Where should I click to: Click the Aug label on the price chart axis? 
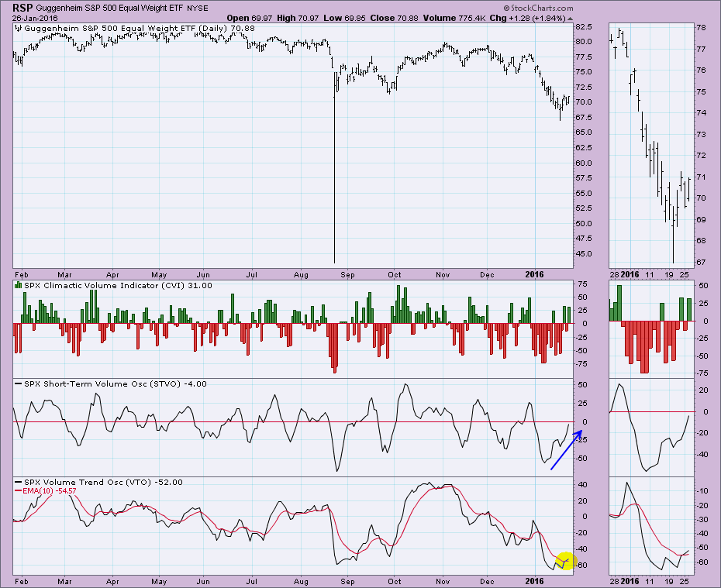pos(301,275)
